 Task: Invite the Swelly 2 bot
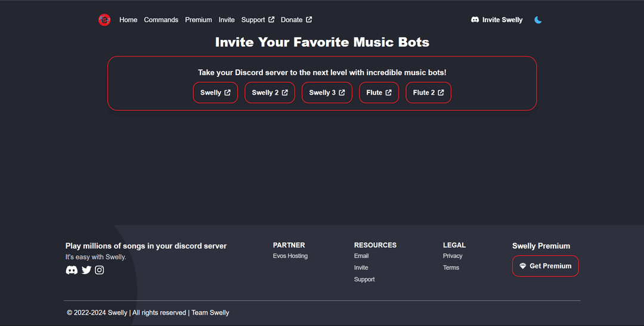270,93
